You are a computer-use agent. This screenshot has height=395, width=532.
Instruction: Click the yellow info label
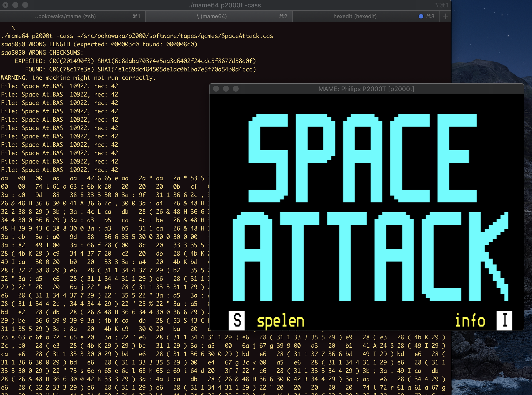[x=470, y=321]
